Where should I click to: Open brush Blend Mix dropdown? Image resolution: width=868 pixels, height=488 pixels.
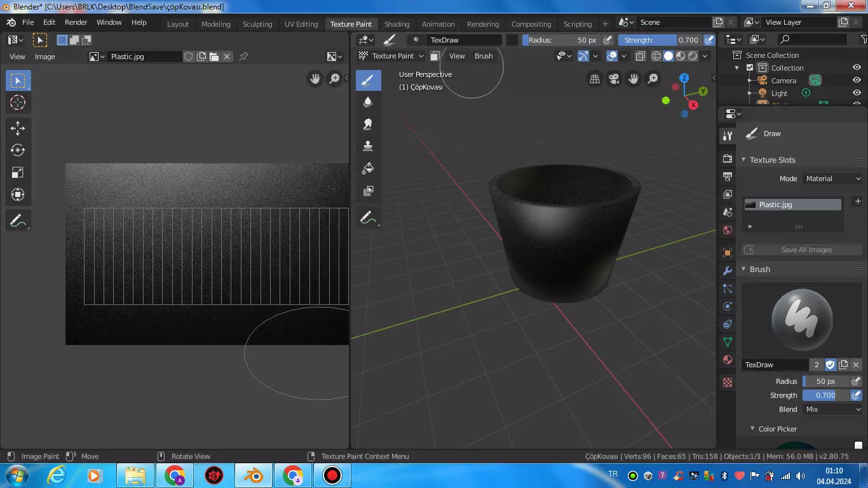(x=832, y=409)
